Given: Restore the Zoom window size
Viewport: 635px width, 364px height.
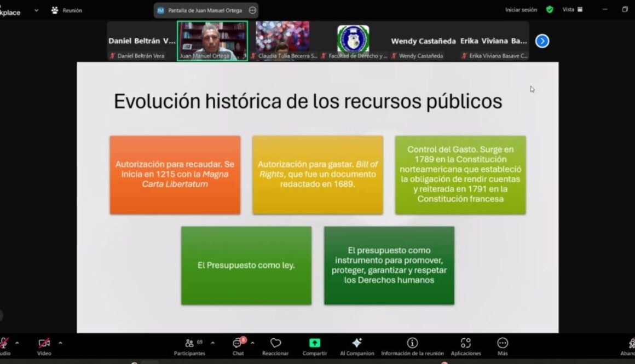Looking at the screenshot, I should point(625,9).
